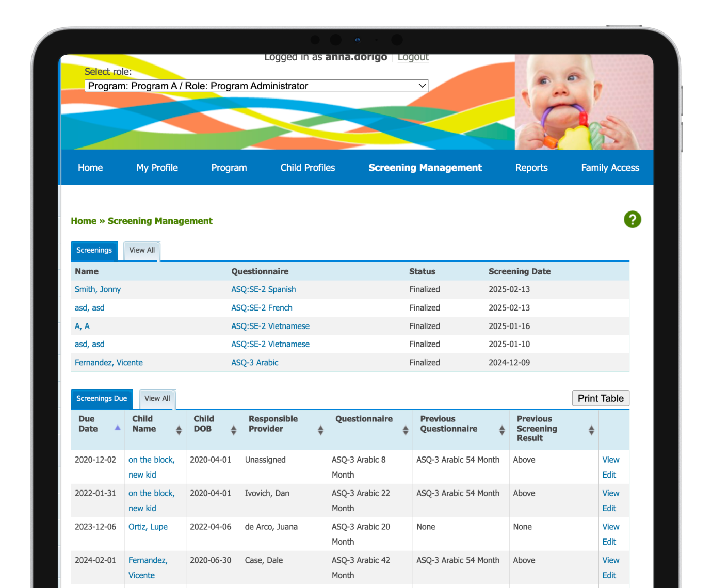Open the ASQ:SE-2 Spanish questionnaire link

[263, 289]
